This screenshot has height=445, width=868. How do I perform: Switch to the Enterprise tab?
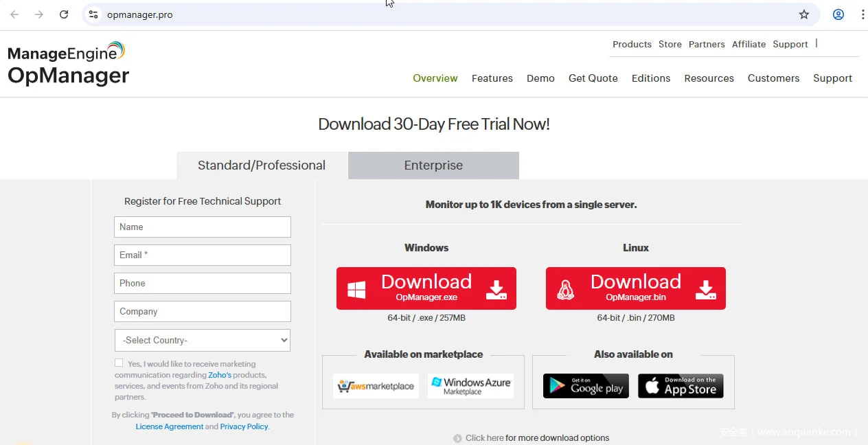click(x=433, y=166)
